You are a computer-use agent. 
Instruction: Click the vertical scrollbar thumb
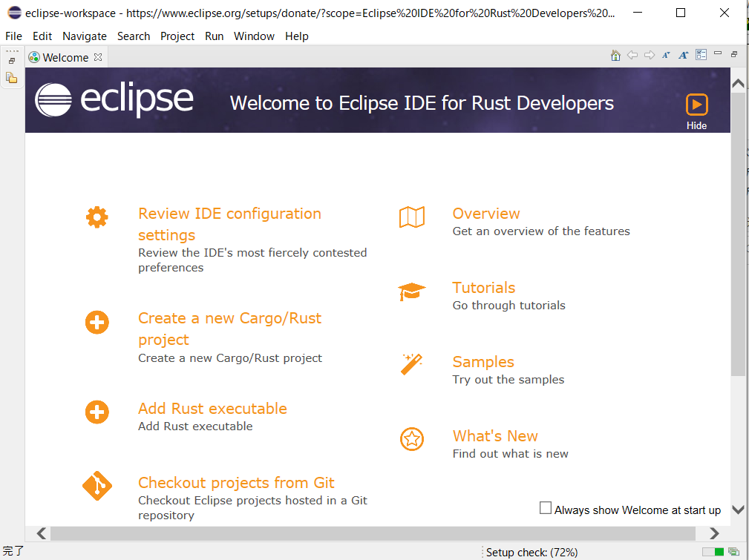(x=738, y=234)
